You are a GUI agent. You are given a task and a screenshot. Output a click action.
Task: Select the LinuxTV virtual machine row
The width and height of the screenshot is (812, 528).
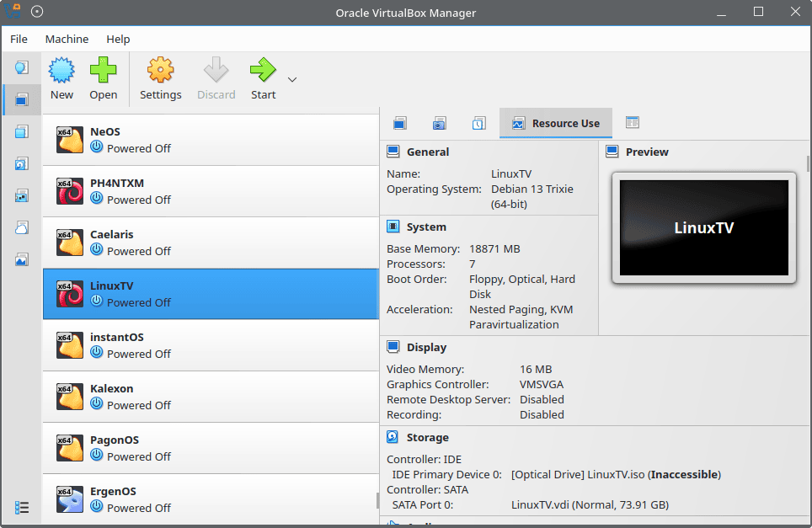[x=211, y=294]
